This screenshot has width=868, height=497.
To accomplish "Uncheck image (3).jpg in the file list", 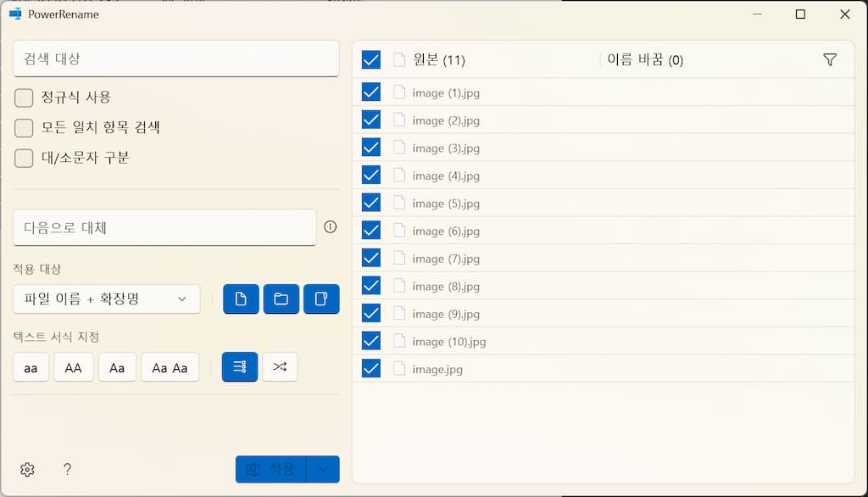I will (370, 147).
